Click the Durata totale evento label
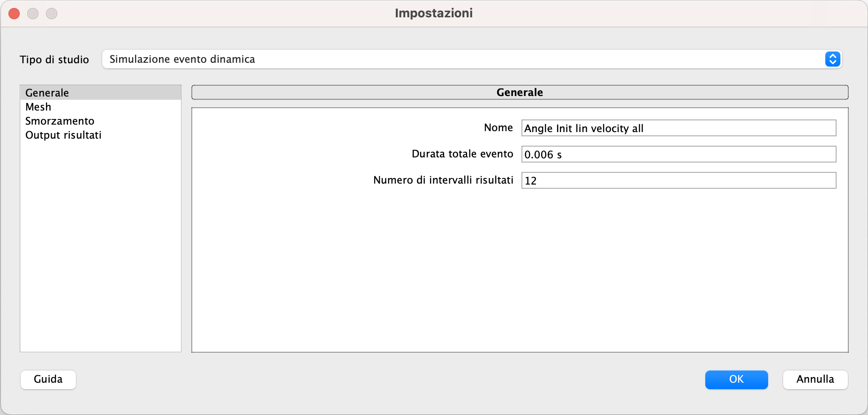868x415 pixels. 462,154
